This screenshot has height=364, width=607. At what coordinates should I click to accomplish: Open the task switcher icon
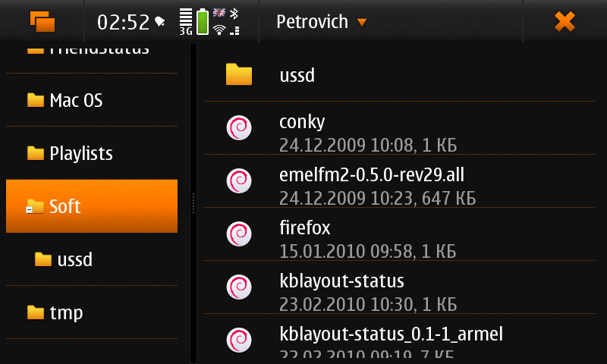point(42,21)
